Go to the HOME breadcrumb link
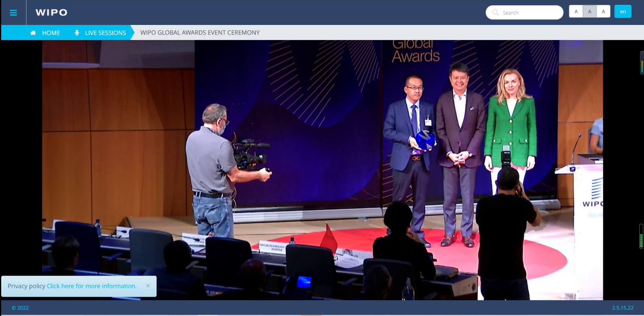Screen dimensions: 644x316 [51, 33]
